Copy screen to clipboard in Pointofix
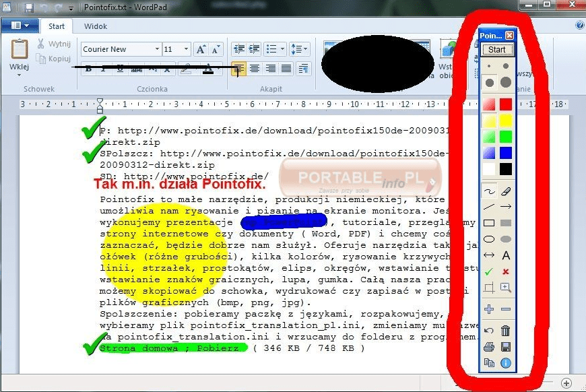Viewport: 586px width, 392px height. click(x=489, y=363)
